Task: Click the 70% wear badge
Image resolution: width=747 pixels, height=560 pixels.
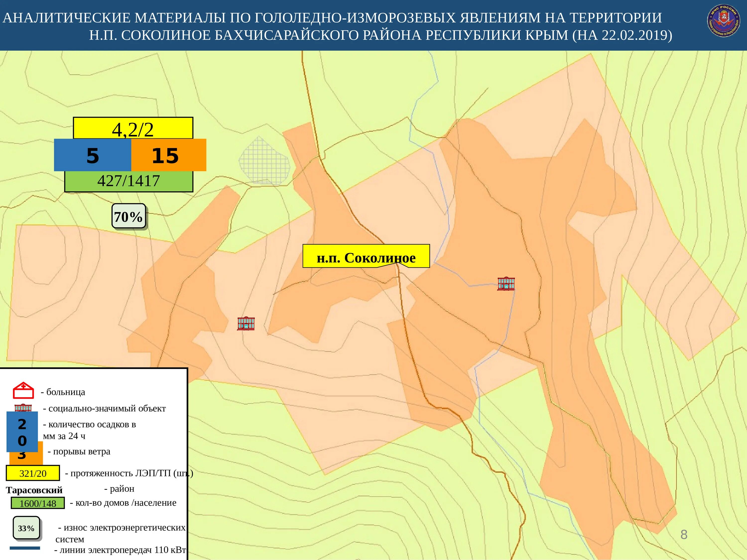Action: (x=129, y=216)
